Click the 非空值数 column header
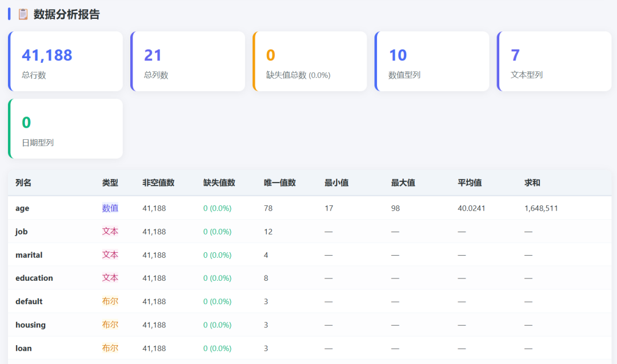Viewport: 617px width, 364px height. 158,183
